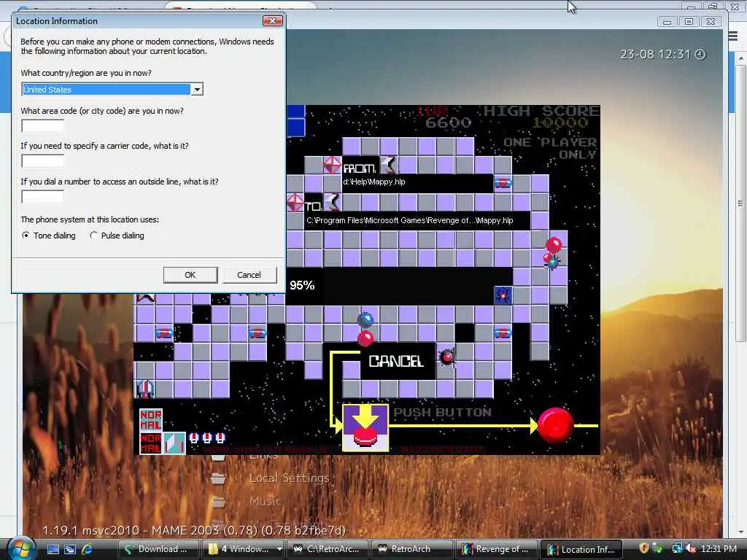This screenshot has width=747, height=560.
Task: Click the browser menu hamburger icon
Action: pos(732,36)
